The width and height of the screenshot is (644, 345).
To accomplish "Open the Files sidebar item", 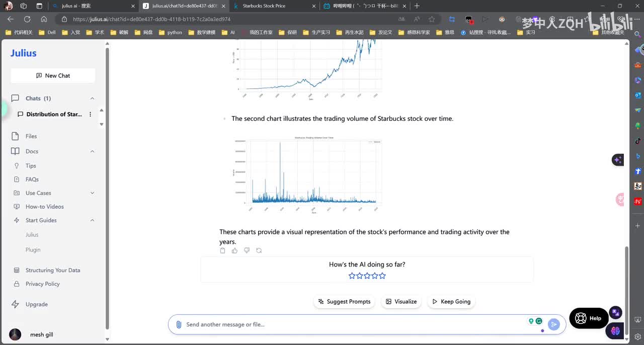I will click(31, 136).
